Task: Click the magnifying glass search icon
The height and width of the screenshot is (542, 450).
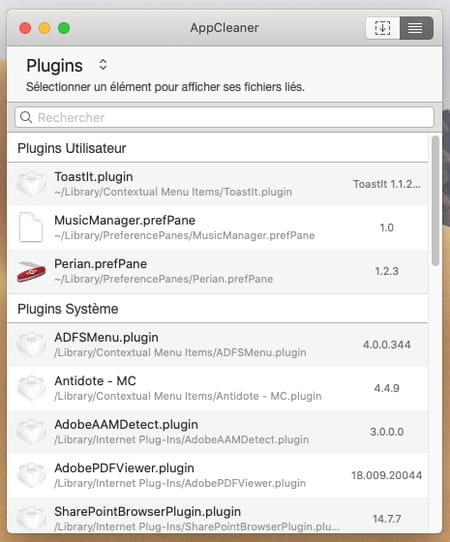Action: 26,117
